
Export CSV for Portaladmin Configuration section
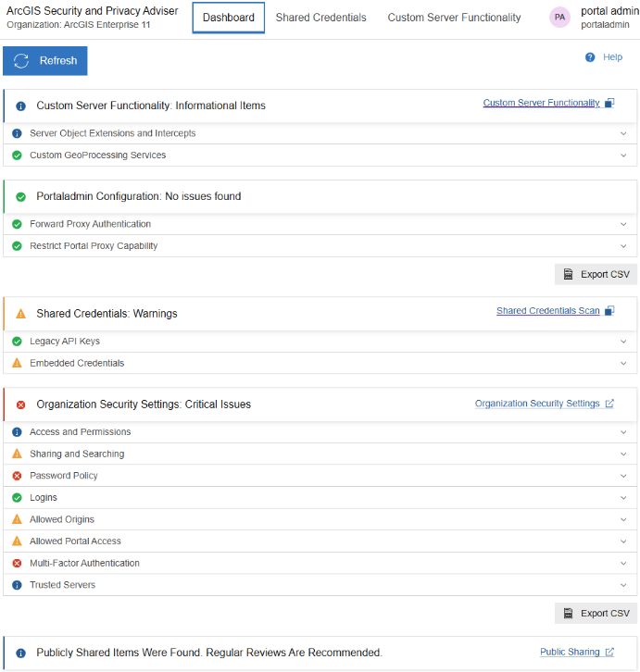click(x=596, y=274)
